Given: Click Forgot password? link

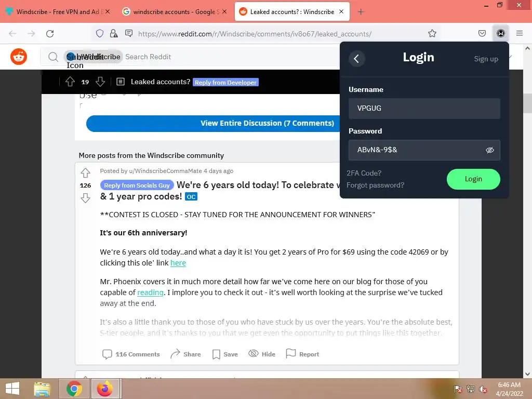Looking at the screenshot, I should tap(375, 185).
